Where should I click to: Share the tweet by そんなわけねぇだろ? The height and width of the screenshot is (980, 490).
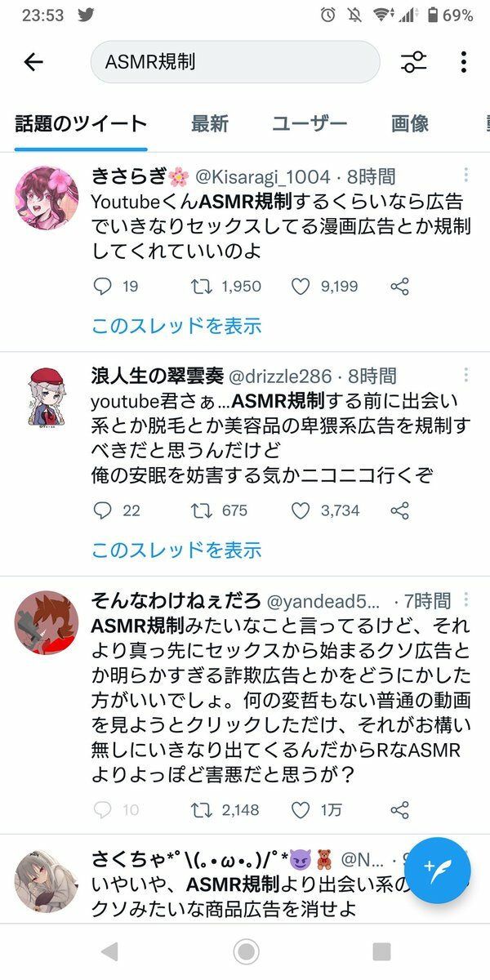pos(399,810)
